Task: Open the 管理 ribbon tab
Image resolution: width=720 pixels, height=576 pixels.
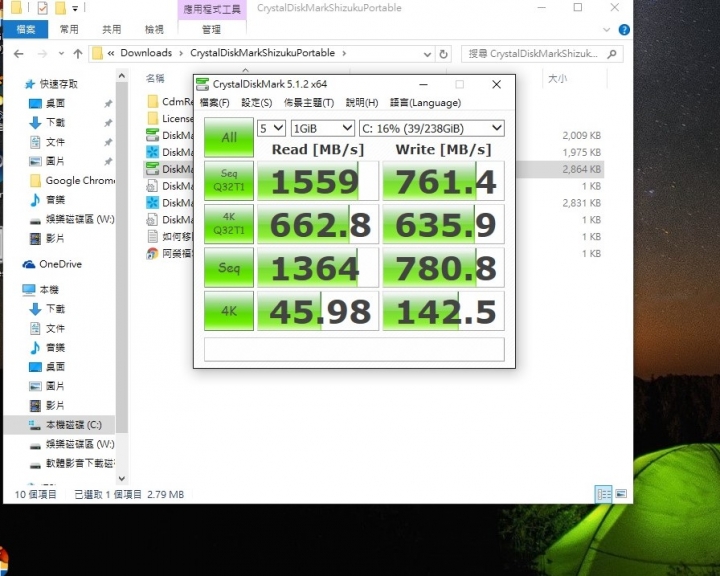Action: coord(212,29)
